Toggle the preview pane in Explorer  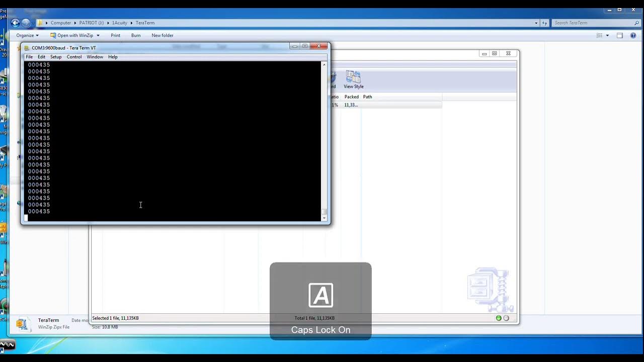(620, 35)
